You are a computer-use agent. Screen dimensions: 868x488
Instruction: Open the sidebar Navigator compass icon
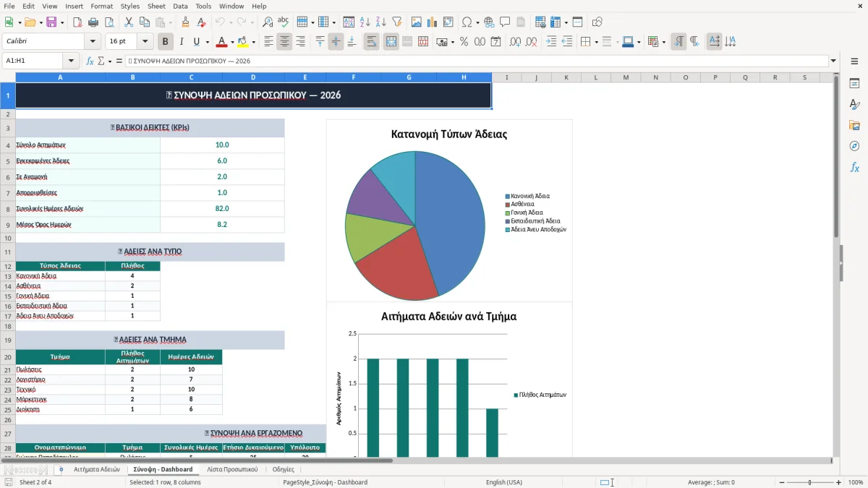[x=854, y=146]
